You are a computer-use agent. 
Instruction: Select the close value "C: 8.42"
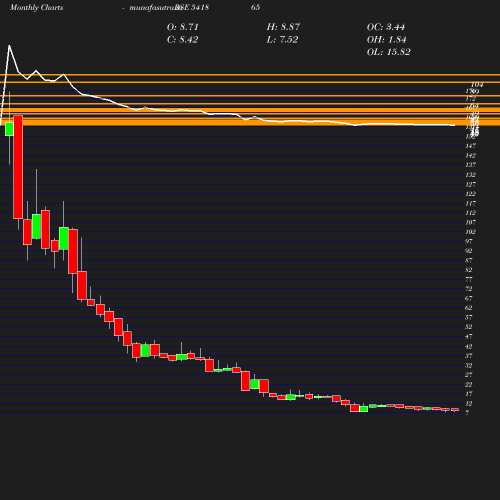coord(182,40)
